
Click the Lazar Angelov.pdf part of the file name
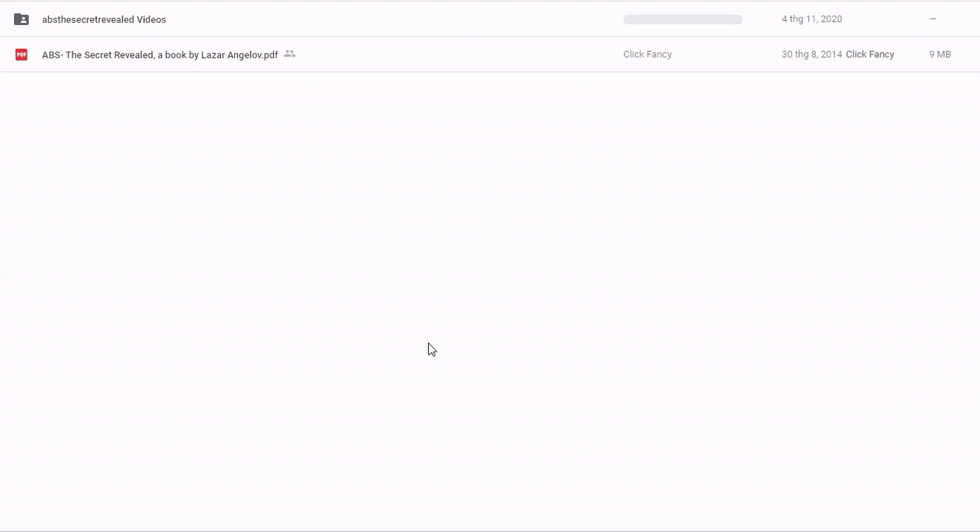(x=239, y=55)
